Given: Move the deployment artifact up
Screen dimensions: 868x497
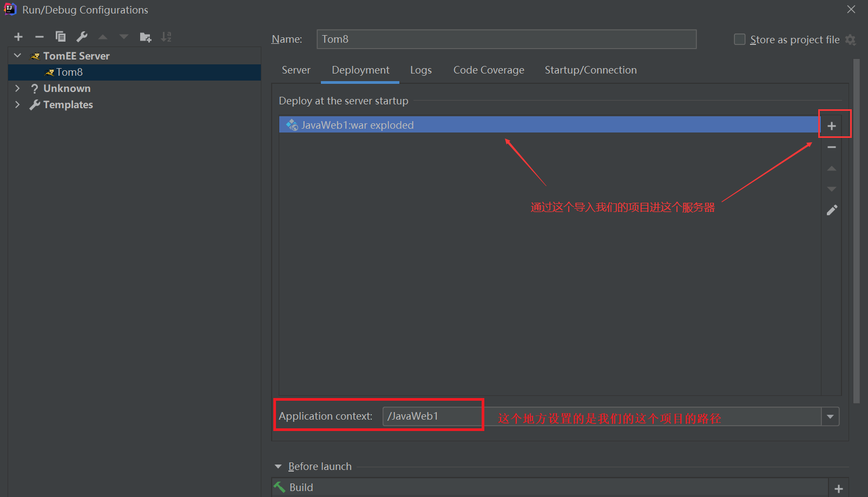Looking at the screenshot, I should pyautogui.click(x=832, y=169).
